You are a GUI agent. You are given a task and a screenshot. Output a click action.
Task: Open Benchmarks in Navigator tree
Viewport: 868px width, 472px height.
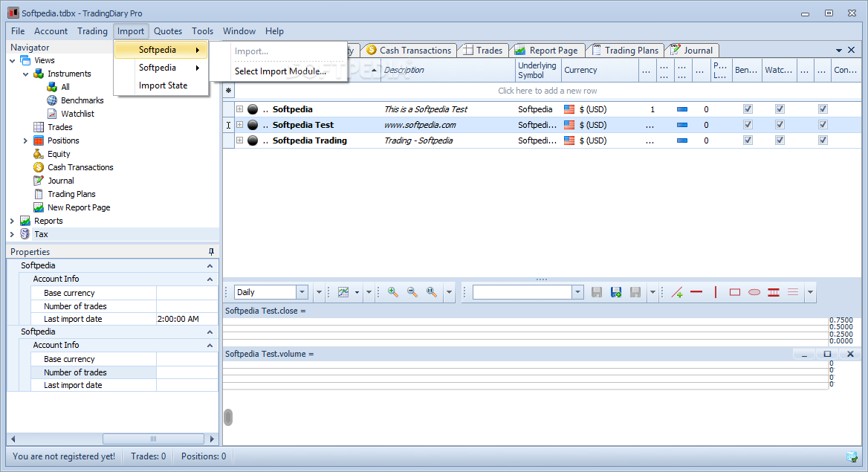click(x=82, y=100)
